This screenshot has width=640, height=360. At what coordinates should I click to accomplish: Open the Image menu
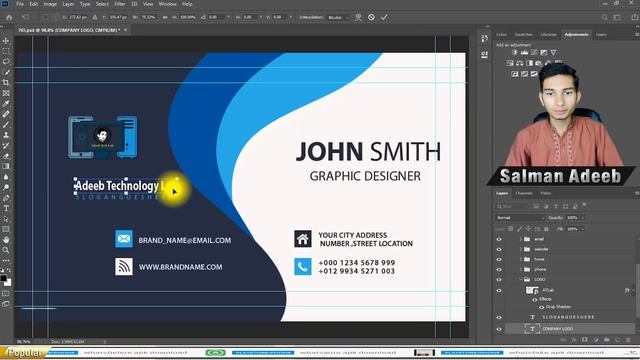click(x=50, y=4)
